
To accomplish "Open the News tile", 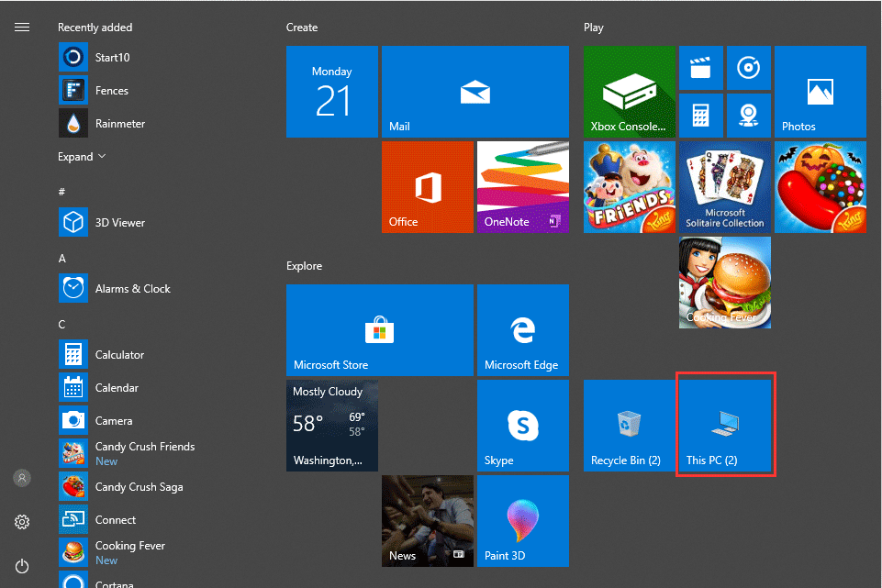I will [428, 521].
